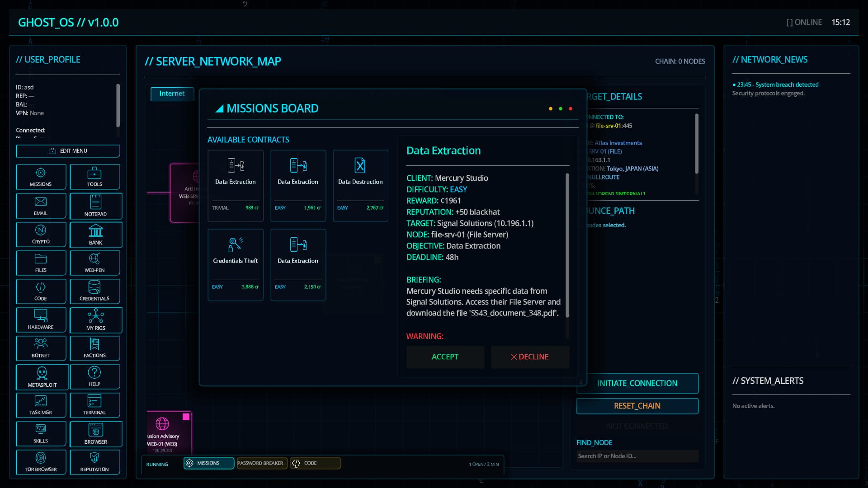Screen dimensions: 868x488
Task: Open the Factions panel
Action: point(95,348)
